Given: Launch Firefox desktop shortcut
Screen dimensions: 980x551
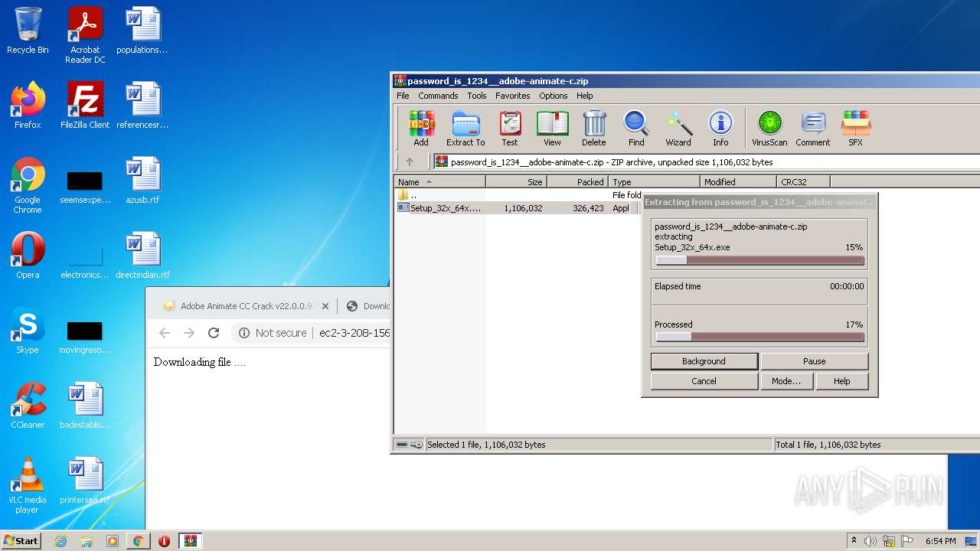Looking at the screenshot, I should click(x=28, y=105).
